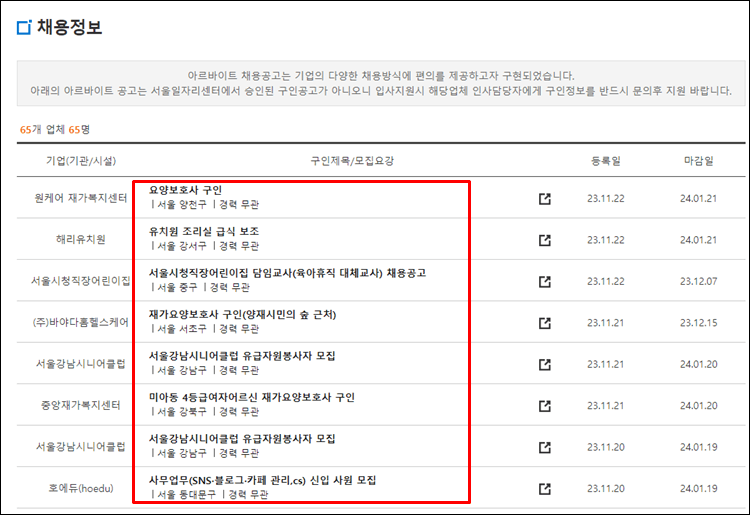
Task: Click external link icon for (주)바야다홈헬스케어 row
Action: coord(544,323)
